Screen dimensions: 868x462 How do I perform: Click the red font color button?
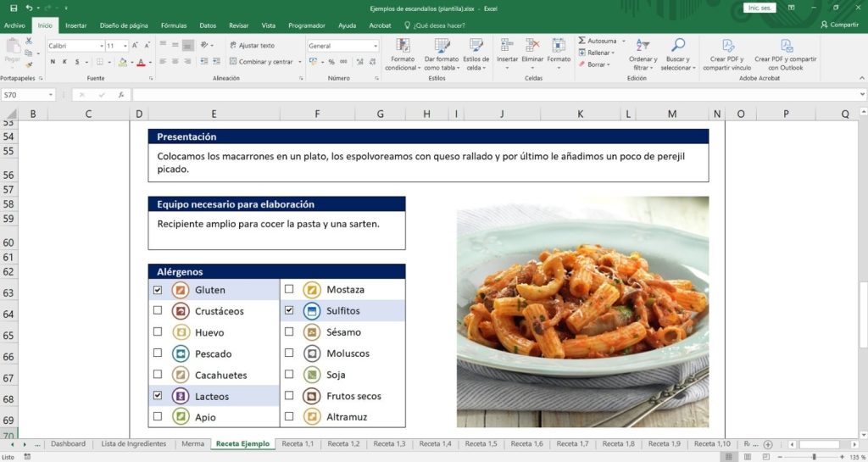[x=141, y=62]
